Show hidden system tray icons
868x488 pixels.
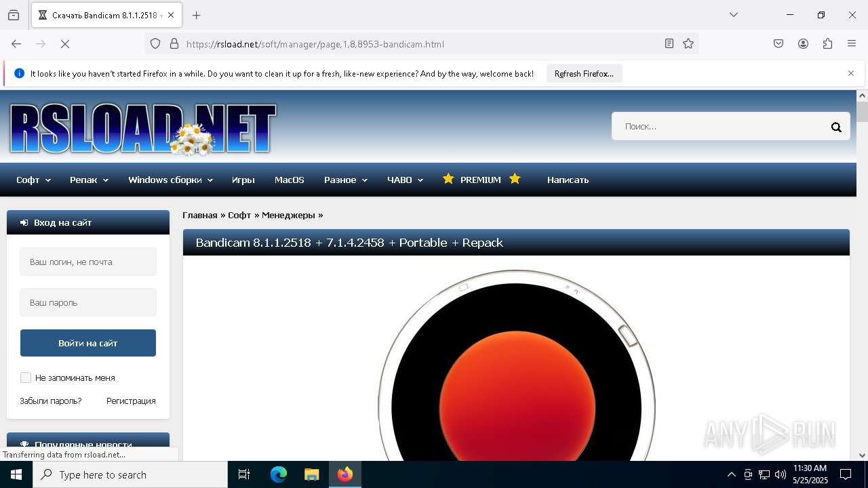731,474
